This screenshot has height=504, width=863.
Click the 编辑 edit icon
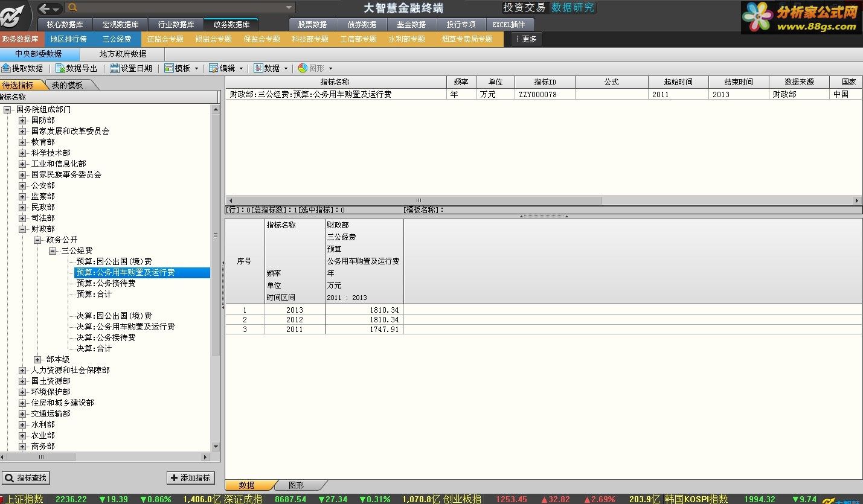click(214, 68)
